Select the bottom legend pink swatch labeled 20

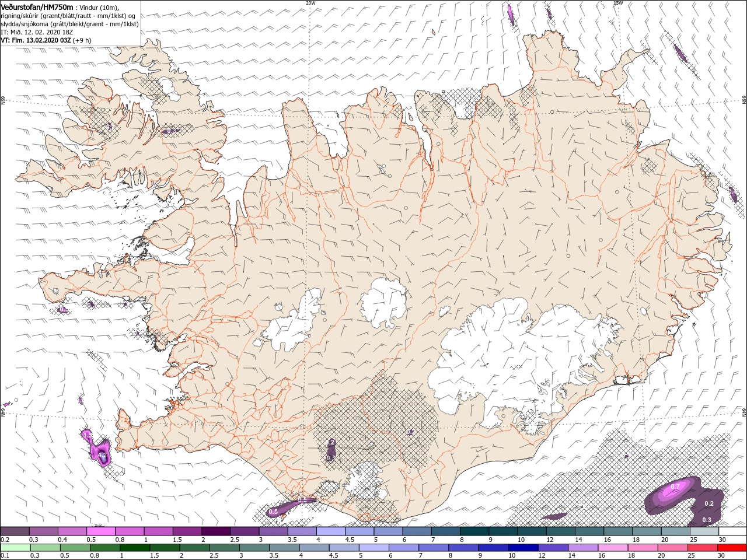coord(672,548)
